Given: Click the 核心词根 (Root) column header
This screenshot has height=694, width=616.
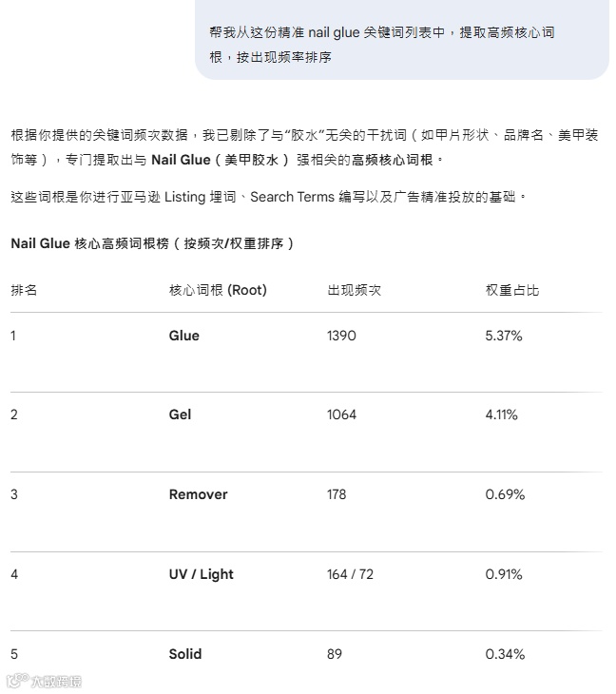Looking at the screenshot, I should coord(218,290).
